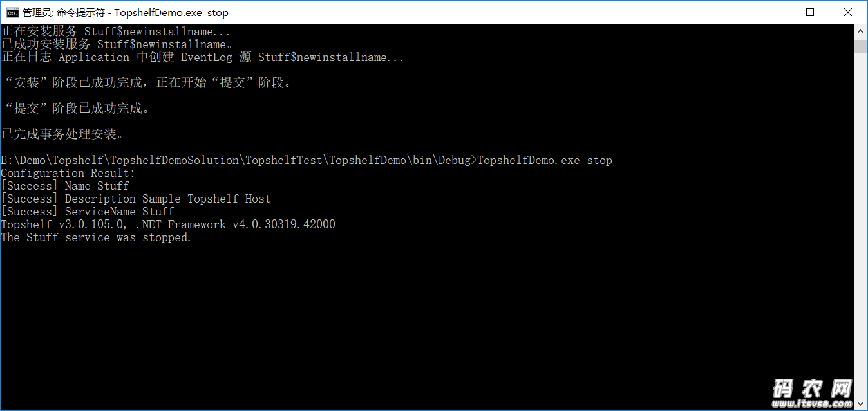Click 'The Stuff service was stopped.' line
Screen dimensions: 868x411
(96, 237)
